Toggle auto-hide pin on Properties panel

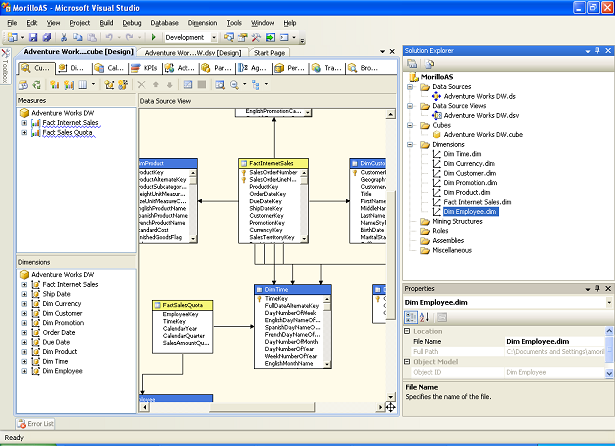click(597, 288)
